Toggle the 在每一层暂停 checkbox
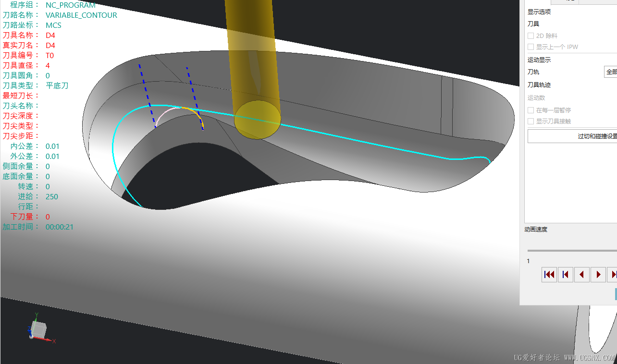Screen dimensions: 617x364 point(531,110)
